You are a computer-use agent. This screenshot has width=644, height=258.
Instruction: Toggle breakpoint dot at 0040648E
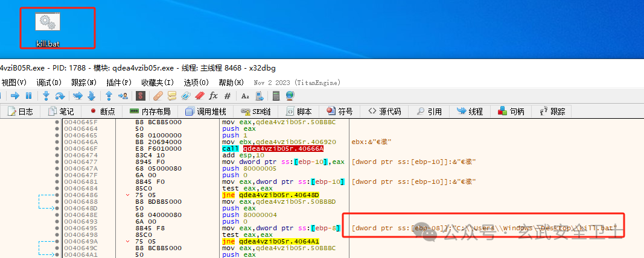(x=57, y=215)
